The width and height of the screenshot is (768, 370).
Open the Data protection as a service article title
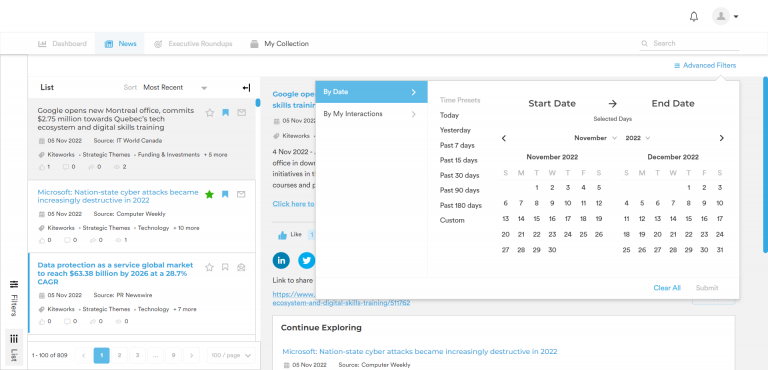click(x=116, y=273)
